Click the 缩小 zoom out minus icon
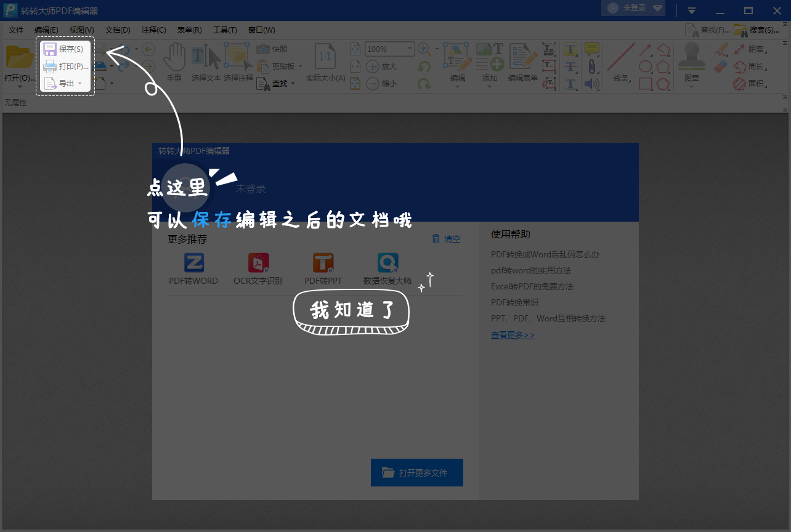The height and width of the screenshot is (532, 791). click(x=373, y=83)
